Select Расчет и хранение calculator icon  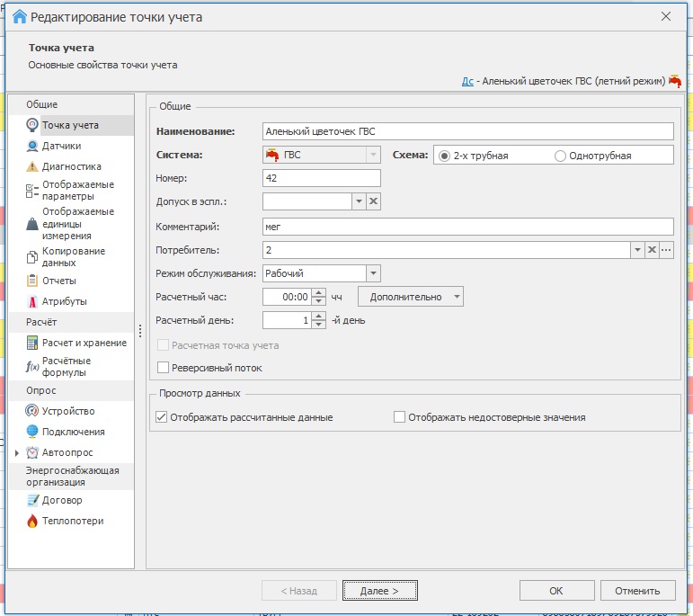31,343
